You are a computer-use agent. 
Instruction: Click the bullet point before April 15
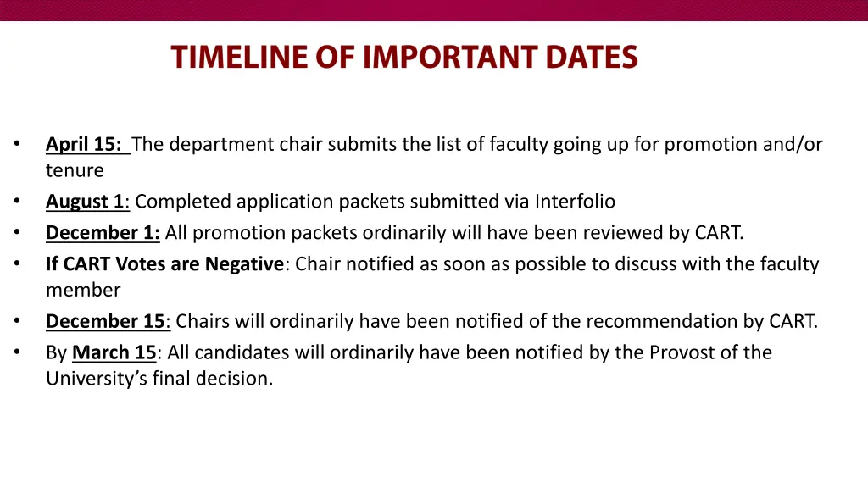(17, 144)
